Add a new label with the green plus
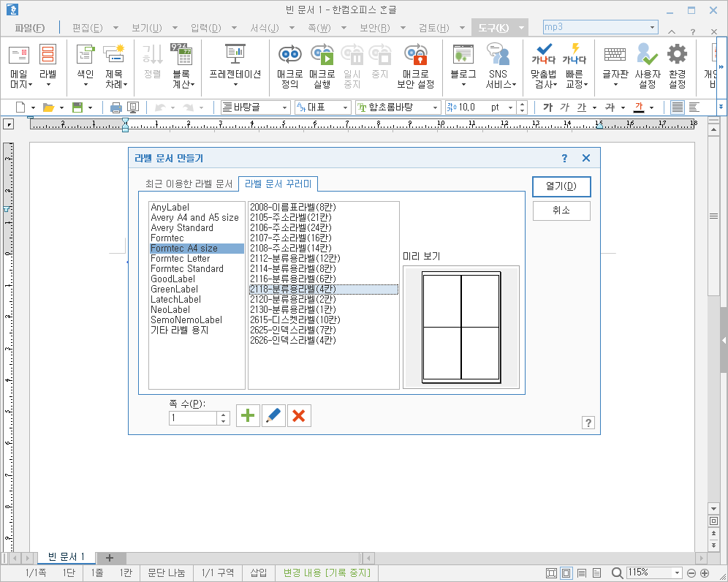Screen dimensions: 728x582 248,415
